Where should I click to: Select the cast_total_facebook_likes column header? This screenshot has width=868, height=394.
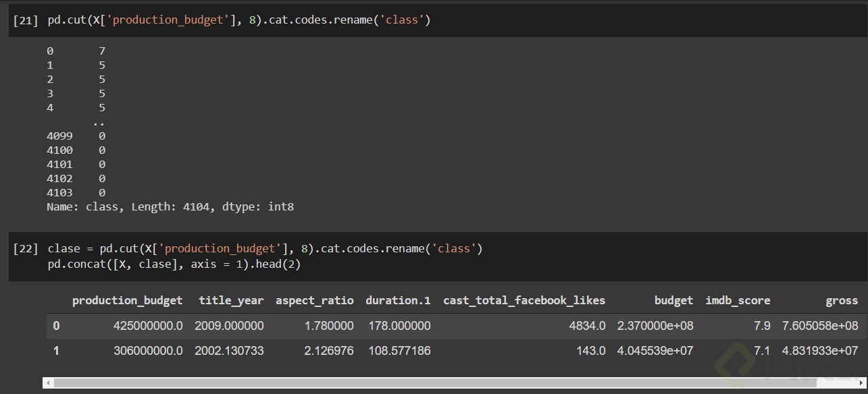524,301
